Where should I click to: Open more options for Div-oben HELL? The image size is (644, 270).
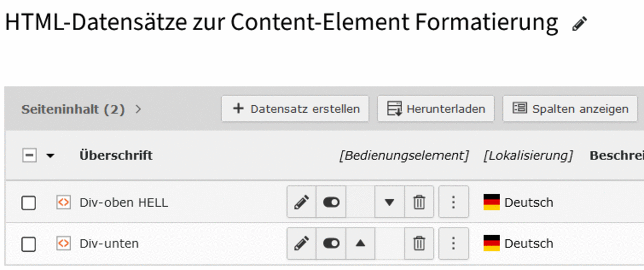(x=453, y=202)
